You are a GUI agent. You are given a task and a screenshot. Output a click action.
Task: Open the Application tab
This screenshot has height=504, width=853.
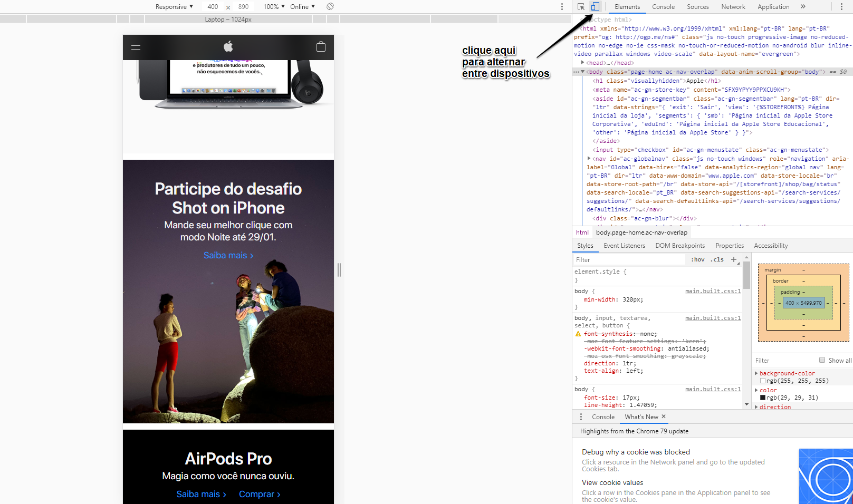773,7
